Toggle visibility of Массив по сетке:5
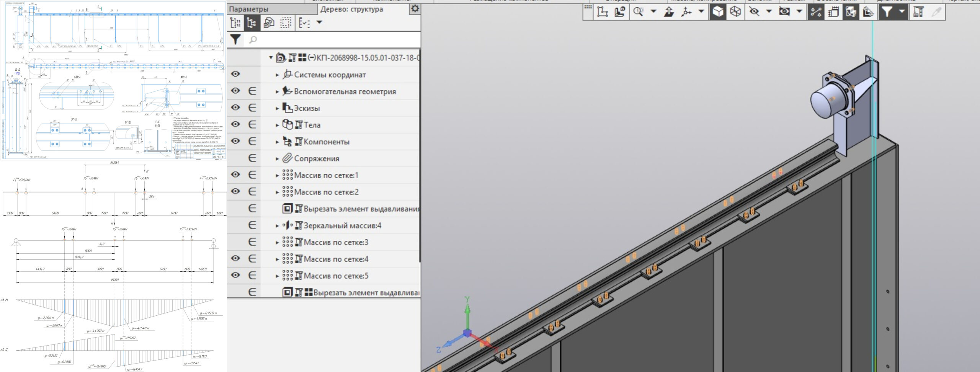 click(x=235, y=275)
